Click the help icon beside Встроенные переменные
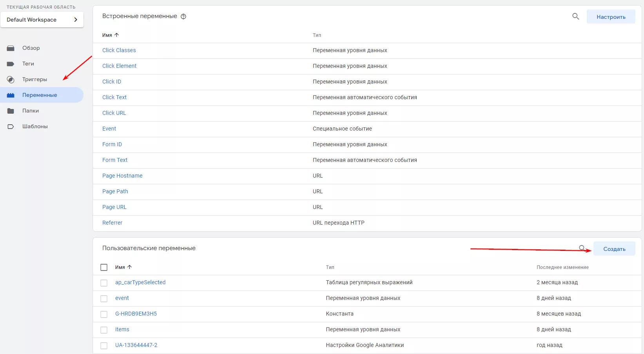This screenshot has height=354, width=644. pos(183,16)
